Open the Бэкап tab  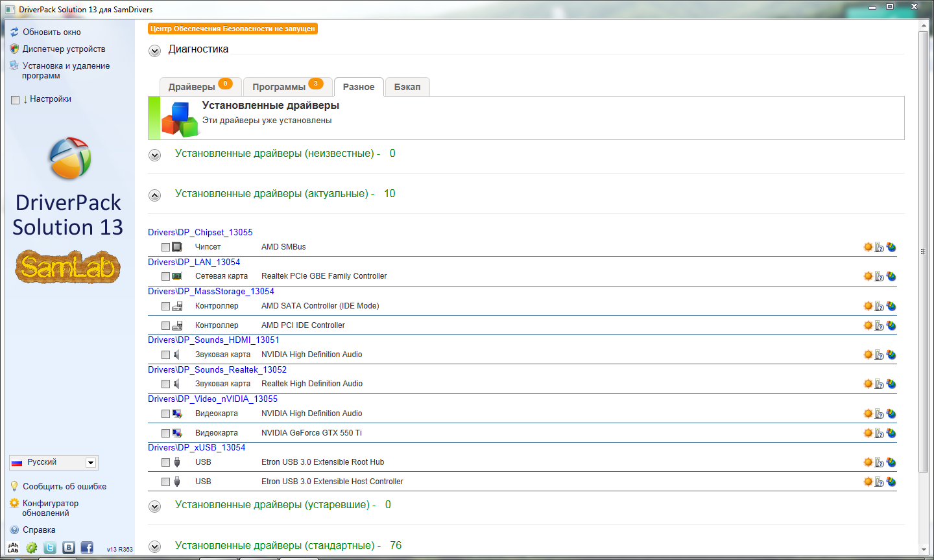[407, 87]
